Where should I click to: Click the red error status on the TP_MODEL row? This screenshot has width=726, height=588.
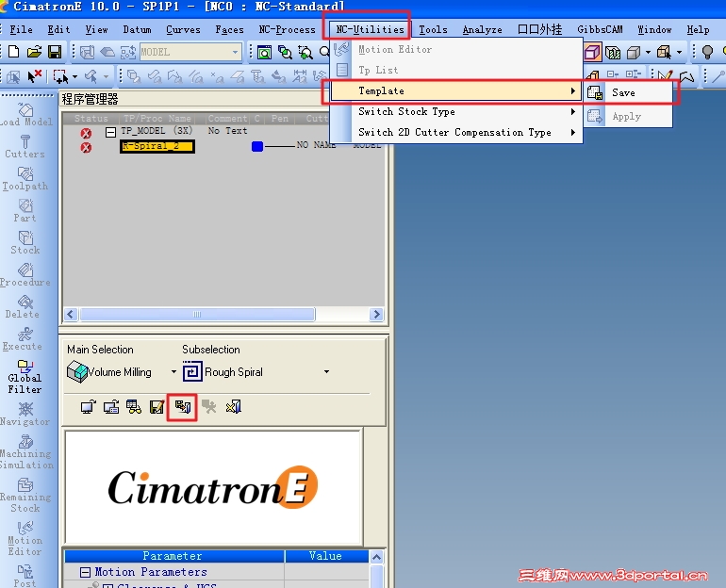click(86, 133)
